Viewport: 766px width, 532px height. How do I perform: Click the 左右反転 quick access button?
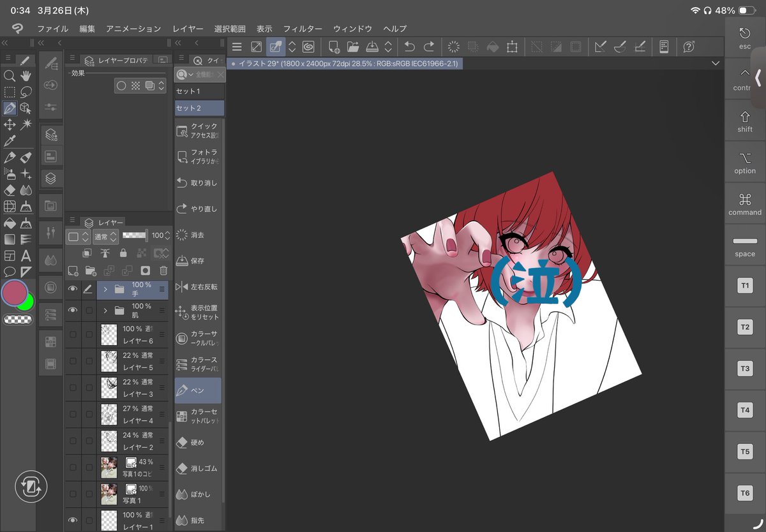(x=199, y=286)
